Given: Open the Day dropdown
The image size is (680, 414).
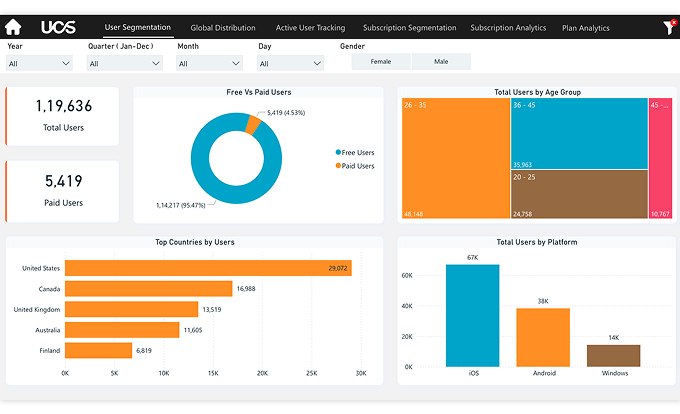Looking at the screenshot, I should pos(290,63).
